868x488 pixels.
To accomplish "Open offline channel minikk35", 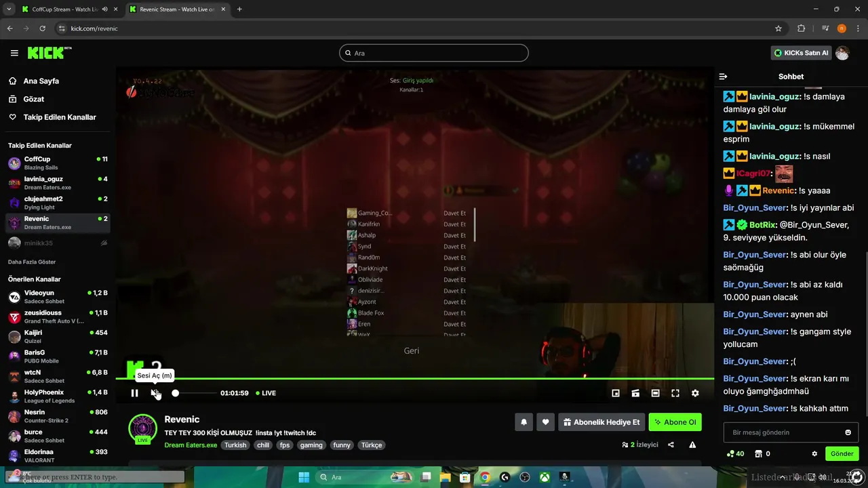I will tap(58, 243).
